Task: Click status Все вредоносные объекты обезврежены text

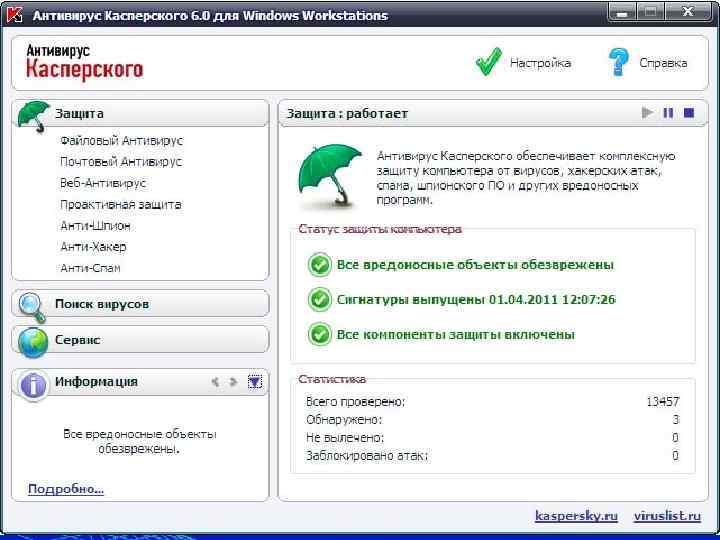Action: coord(475,265)
